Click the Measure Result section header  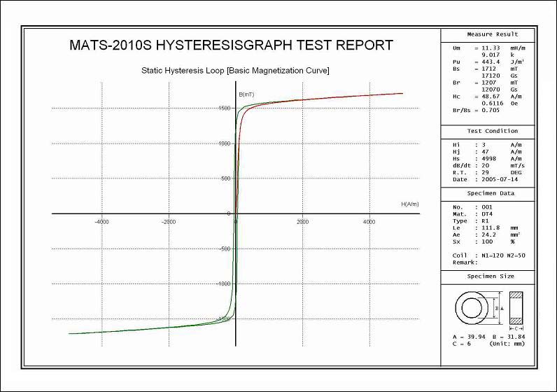[x=492, y=34]
